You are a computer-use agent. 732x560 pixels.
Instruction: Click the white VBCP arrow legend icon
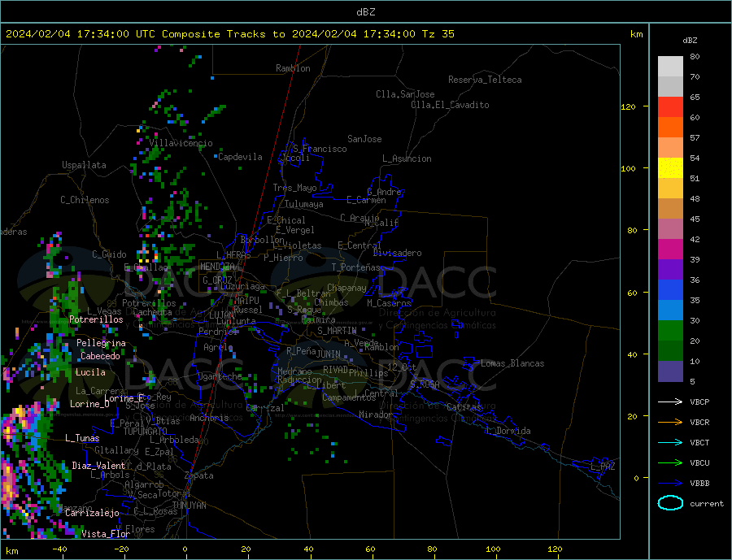pos(670,402)
